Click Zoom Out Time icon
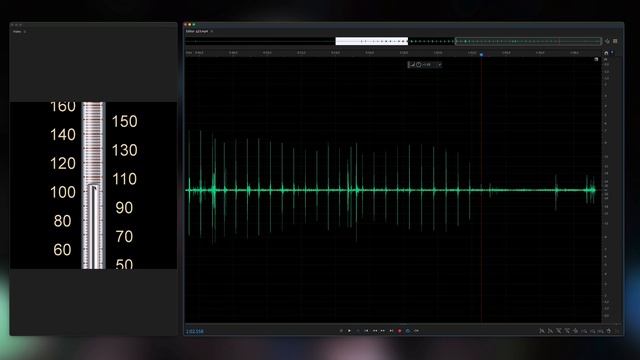 567,331
